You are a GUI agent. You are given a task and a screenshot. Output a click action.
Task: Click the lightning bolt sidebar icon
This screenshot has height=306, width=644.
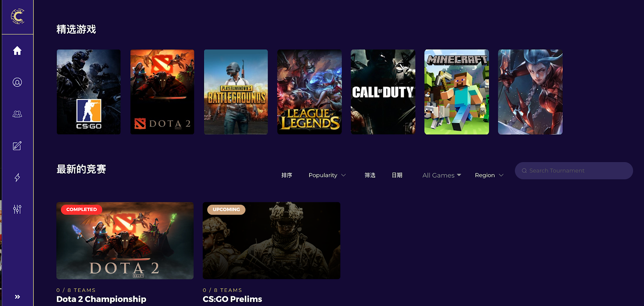coord(17,177)
